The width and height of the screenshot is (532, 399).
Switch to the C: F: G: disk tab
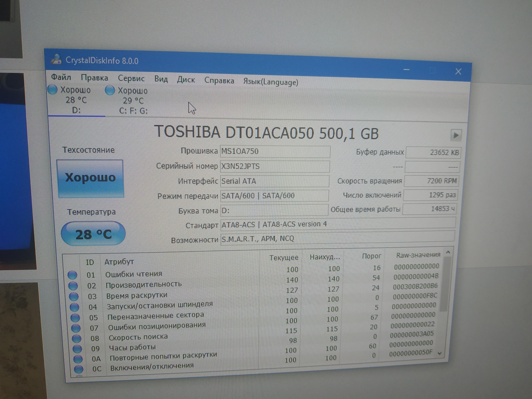click(133, 101)
